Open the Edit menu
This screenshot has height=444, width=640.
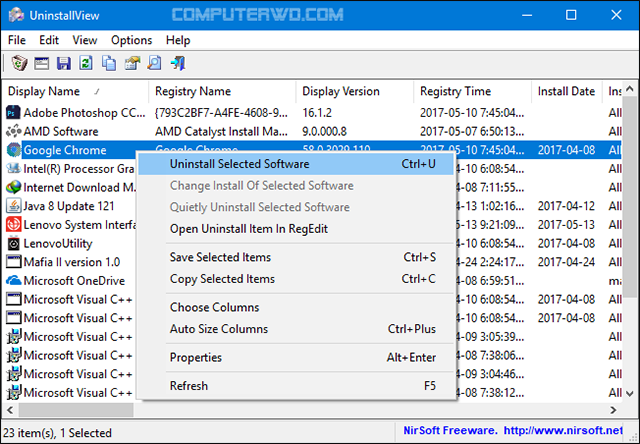pos(49,40)
